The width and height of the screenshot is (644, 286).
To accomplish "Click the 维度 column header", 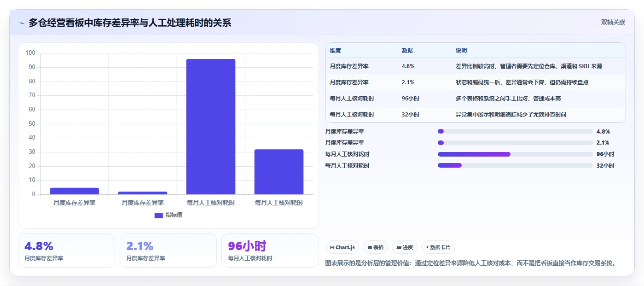I will click(336, 50).
